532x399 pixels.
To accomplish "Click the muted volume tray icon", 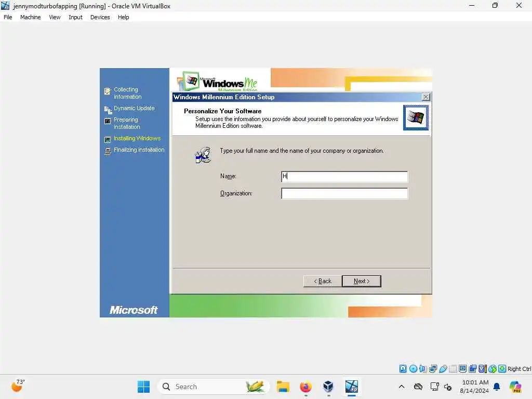I will [448, 387].
